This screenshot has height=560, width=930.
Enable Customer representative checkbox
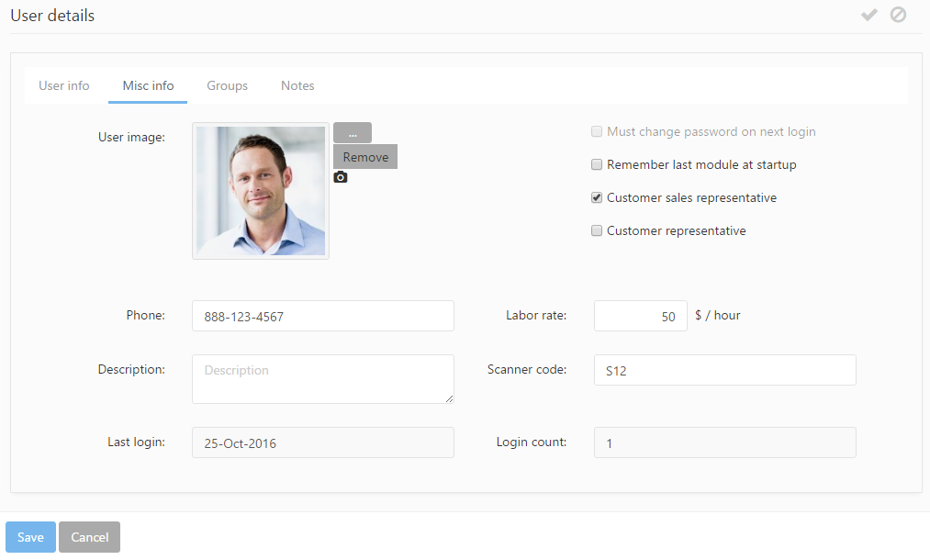coord(597,231)
